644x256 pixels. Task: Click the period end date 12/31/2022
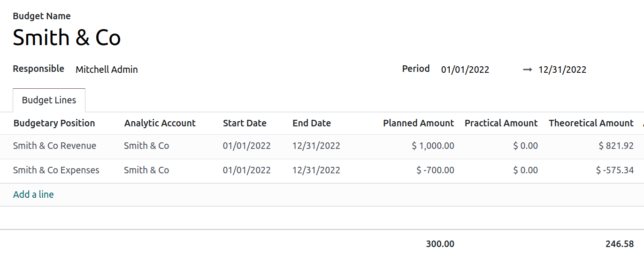pos(562,70)
